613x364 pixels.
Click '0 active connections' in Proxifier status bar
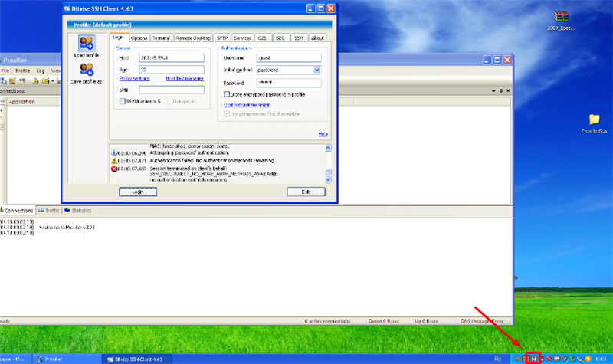pyautogui.click(x=328, y=321)
